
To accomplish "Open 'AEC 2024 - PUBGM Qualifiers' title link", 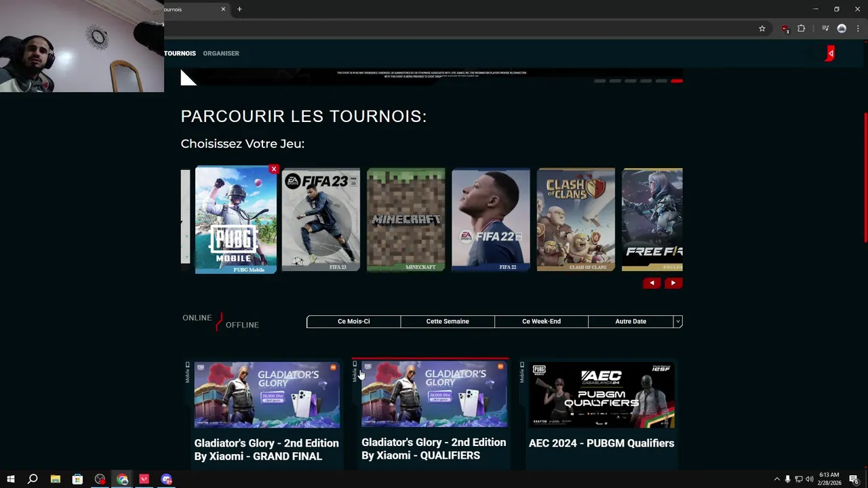I will 601,443.
